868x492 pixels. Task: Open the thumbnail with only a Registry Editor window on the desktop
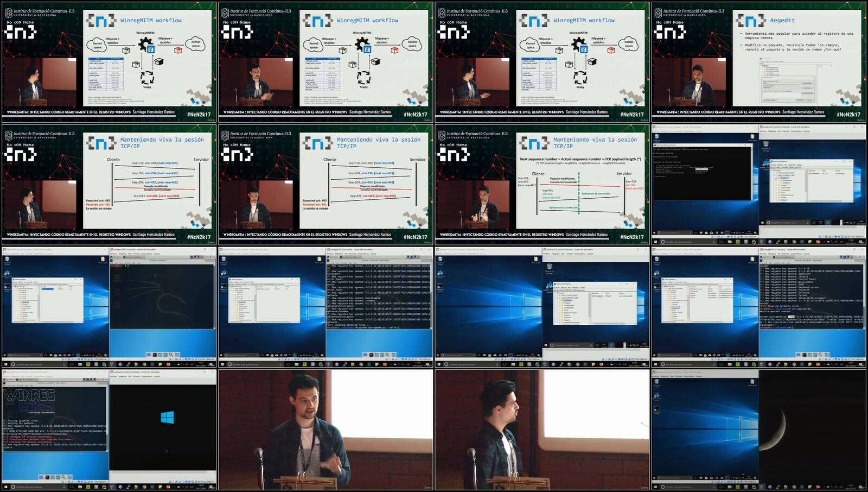(542, 307)
